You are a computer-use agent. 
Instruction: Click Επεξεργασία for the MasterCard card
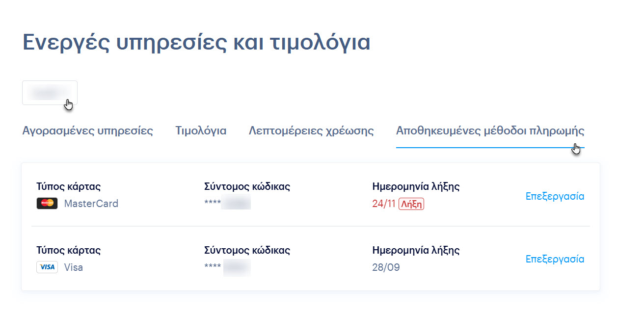point(555,196)
